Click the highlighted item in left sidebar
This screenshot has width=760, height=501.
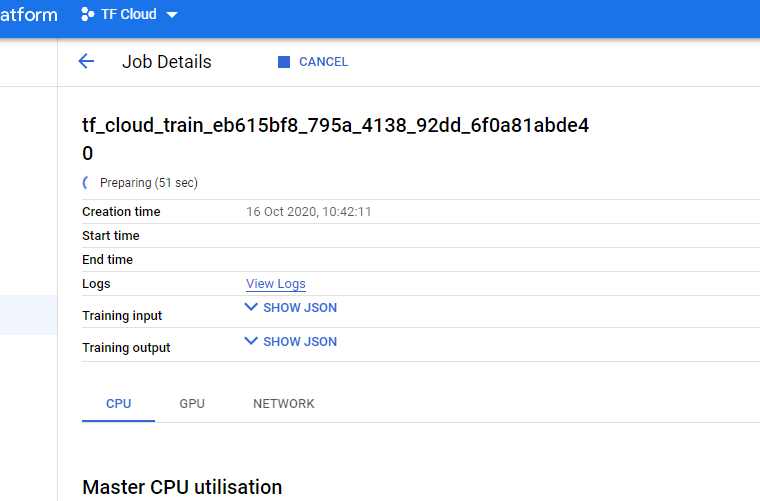pos(29,315)
